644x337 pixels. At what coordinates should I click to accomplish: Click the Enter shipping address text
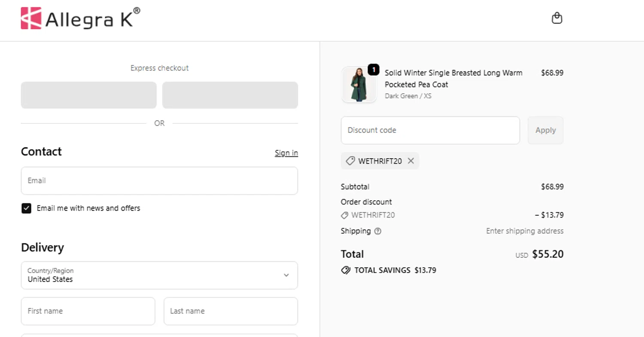tap(525, 231)
